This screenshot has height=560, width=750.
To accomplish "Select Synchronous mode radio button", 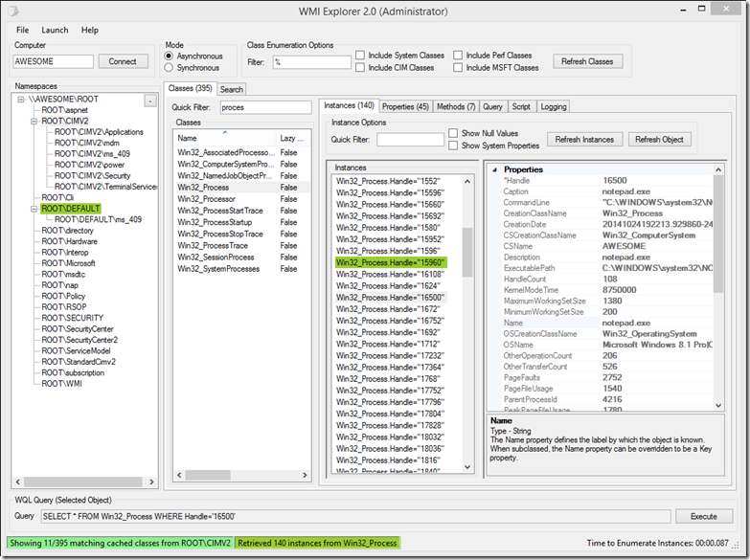I will pyautogui.click(x=169, y=68).
